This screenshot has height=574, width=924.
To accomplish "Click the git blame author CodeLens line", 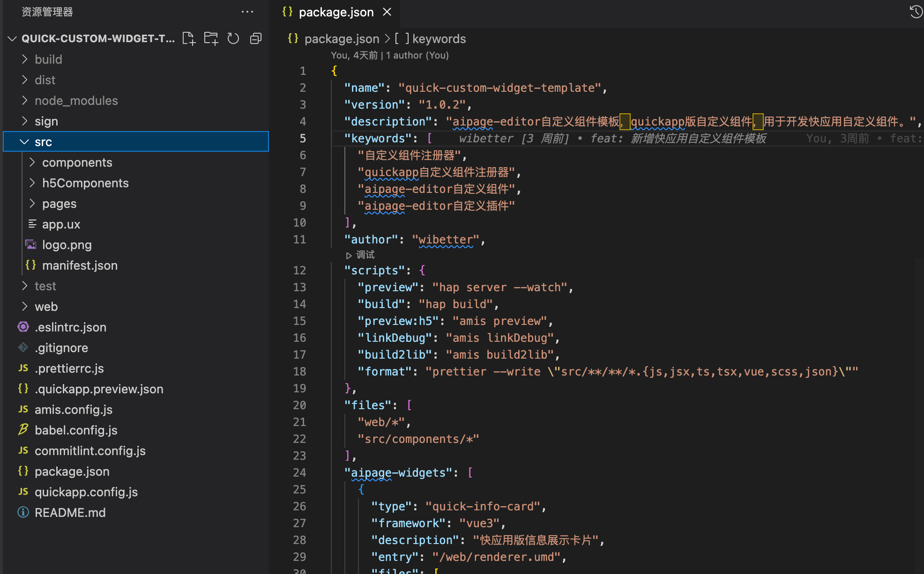I will (390, 55).
